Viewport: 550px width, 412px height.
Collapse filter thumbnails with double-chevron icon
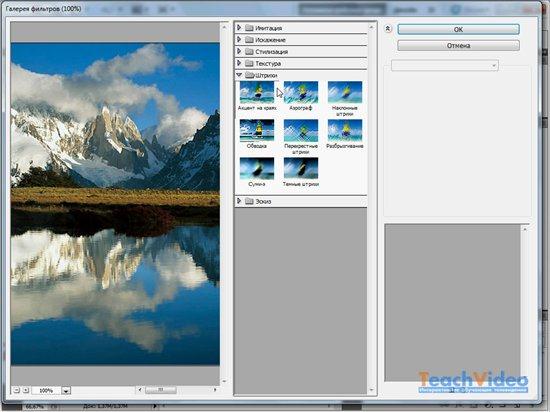[388, 29]
